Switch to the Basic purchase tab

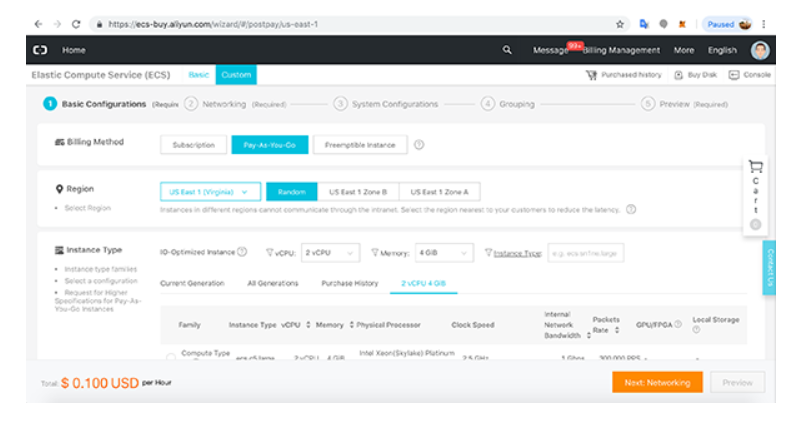click(198, 74)
